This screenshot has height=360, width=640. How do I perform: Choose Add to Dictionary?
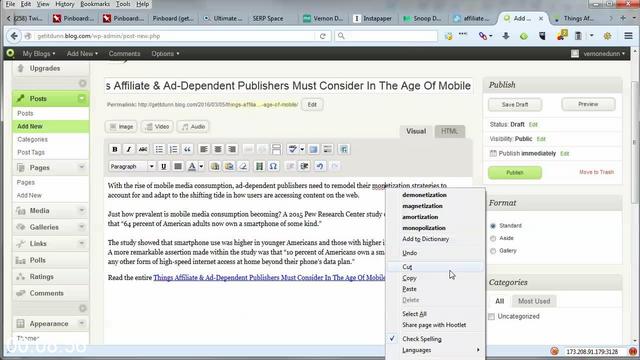(436, 239)
